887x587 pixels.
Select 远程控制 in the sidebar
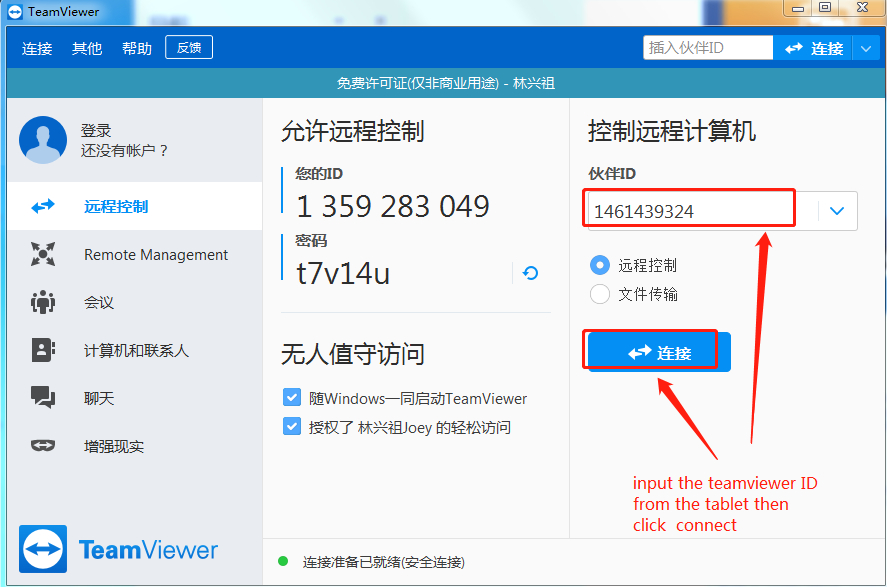click(x=135, y=206)
